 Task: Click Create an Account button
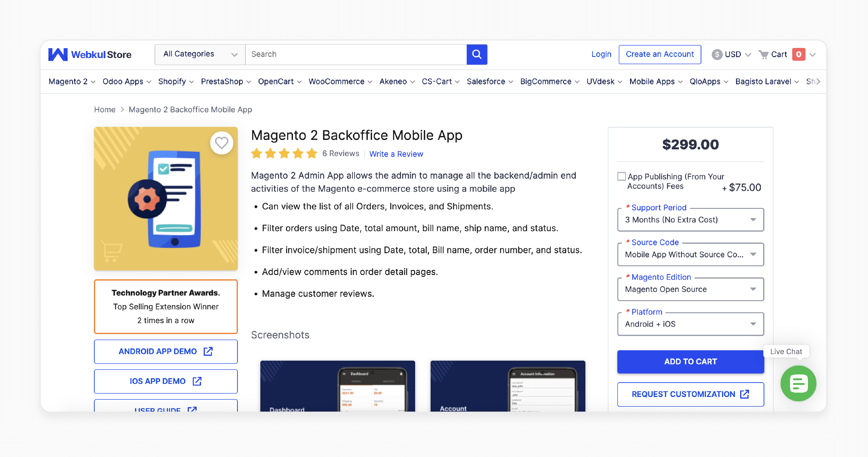[660, 54]
